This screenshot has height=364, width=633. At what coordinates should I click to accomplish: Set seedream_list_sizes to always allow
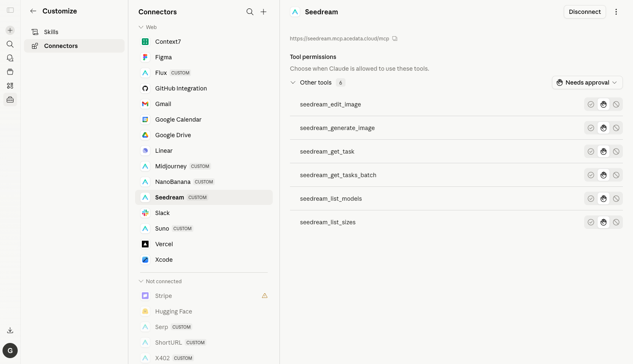click(591, 222)
